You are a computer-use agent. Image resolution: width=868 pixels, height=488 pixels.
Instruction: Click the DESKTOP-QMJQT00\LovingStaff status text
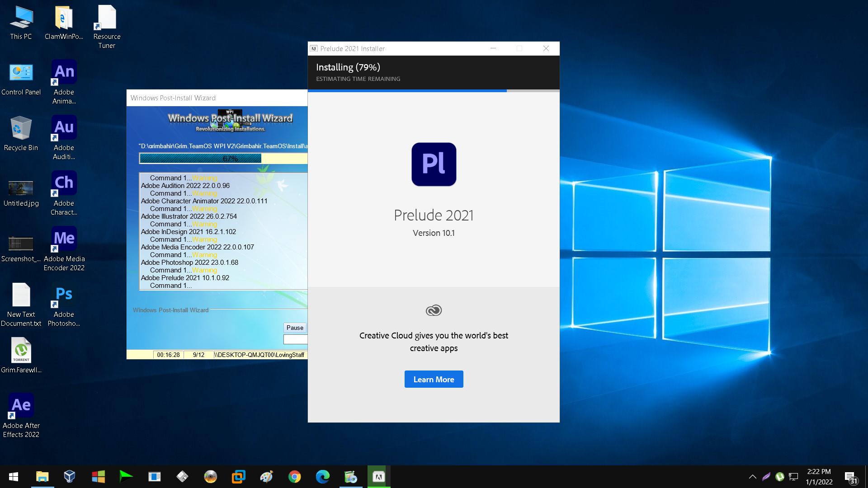[259, 355]
